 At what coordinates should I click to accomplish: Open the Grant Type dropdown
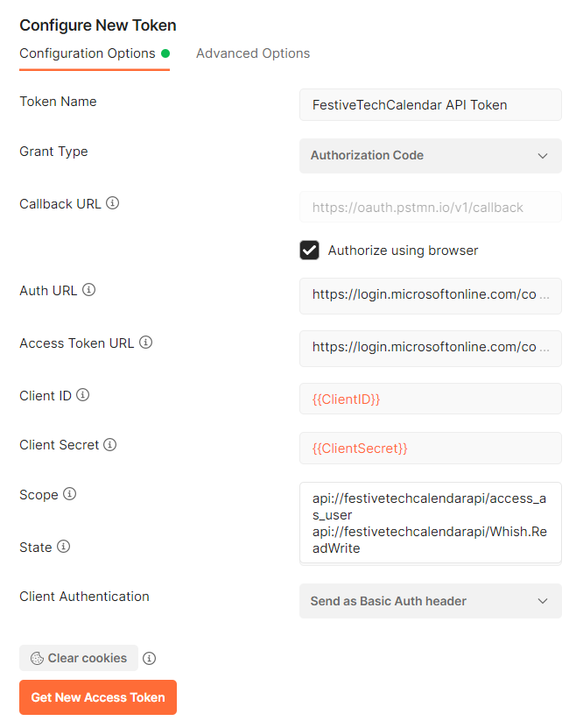point(430,155)
